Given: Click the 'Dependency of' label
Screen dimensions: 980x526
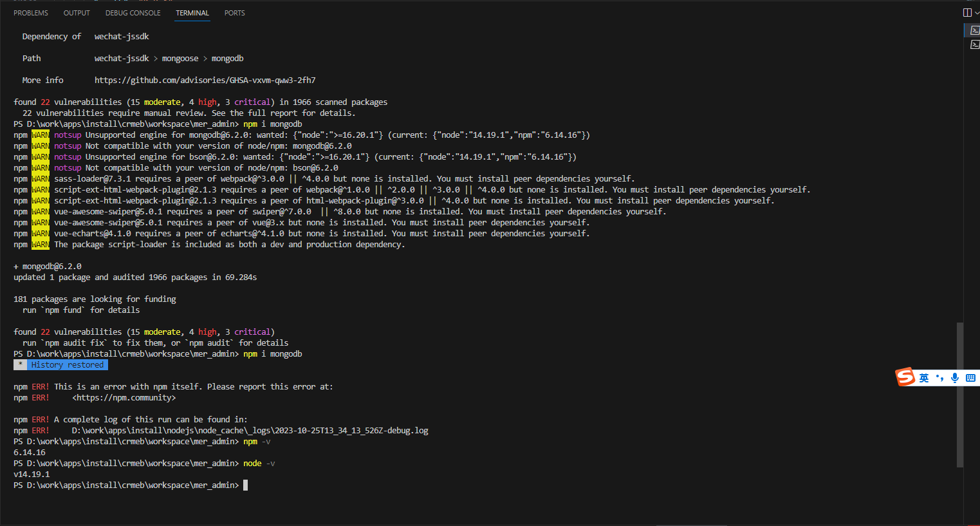Looking at the screenshot, I should click(x=51, y=37).
